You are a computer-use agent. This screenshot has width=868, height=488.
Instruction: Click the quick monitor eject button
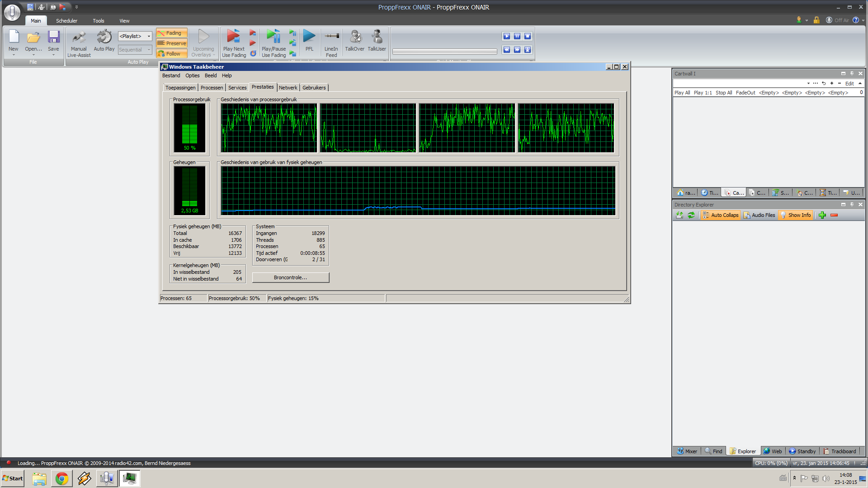(528, 50)
